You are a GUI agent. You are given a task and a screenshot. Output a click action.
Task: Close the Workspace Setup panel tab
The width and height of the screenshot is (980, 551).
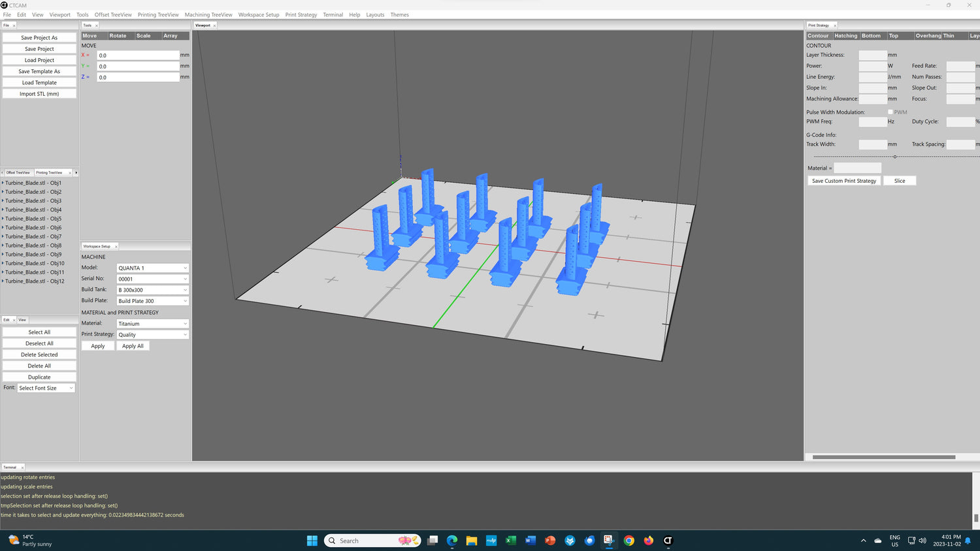(x=116, y=246)
